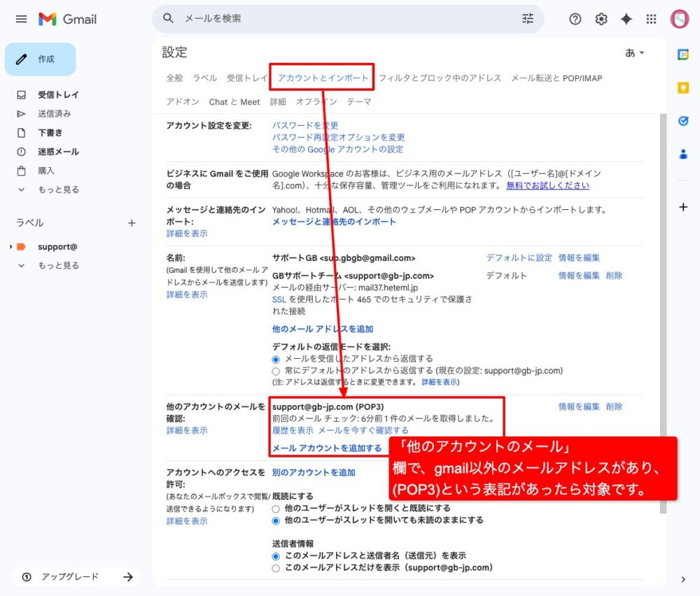Open the input language あ dropdown
Image resolution: width=700 pixels, height=596 pixels.
pyautogui.click(x=634, y=53)
